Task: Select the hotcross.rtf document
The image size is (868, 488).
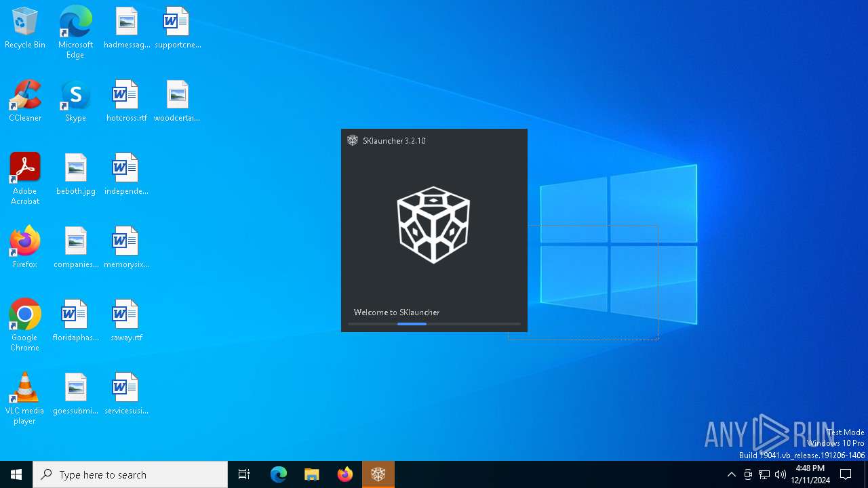Action: pos(126,101)
